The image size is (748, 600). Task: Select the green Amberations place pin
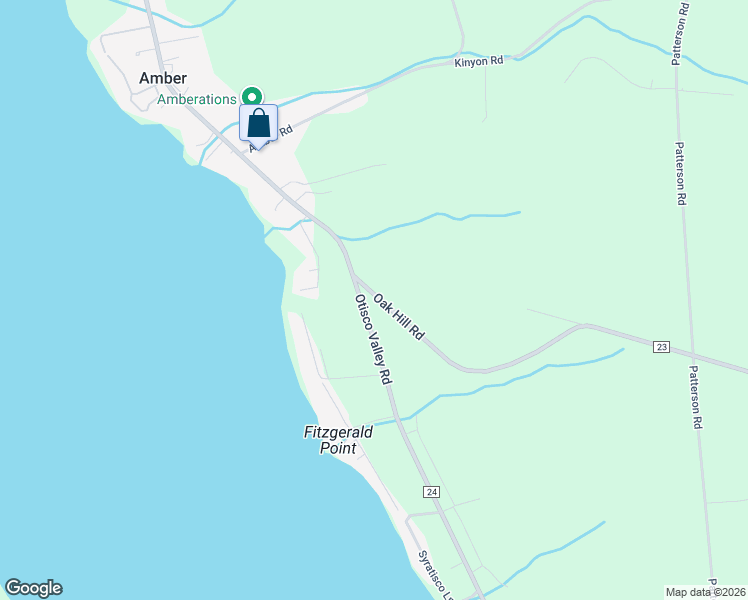(252, 97)
